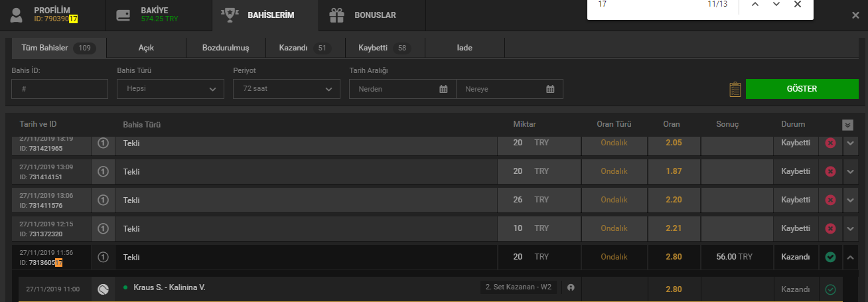Click single-bet icon on bet 731411576
Image resolution: width=868 pixels, height=302 pixels.
pyautogui.click(x=103, y=200)
